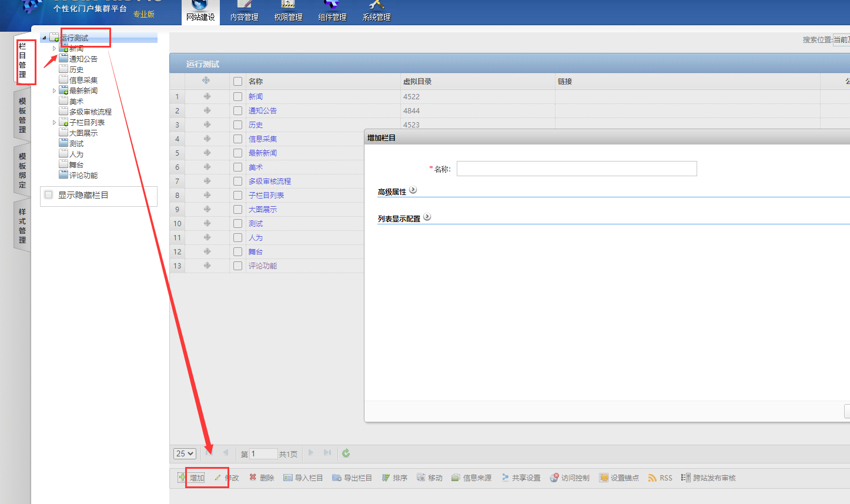Click the RSS feed icon
This screenshot has width=850, height=504.
652,478
